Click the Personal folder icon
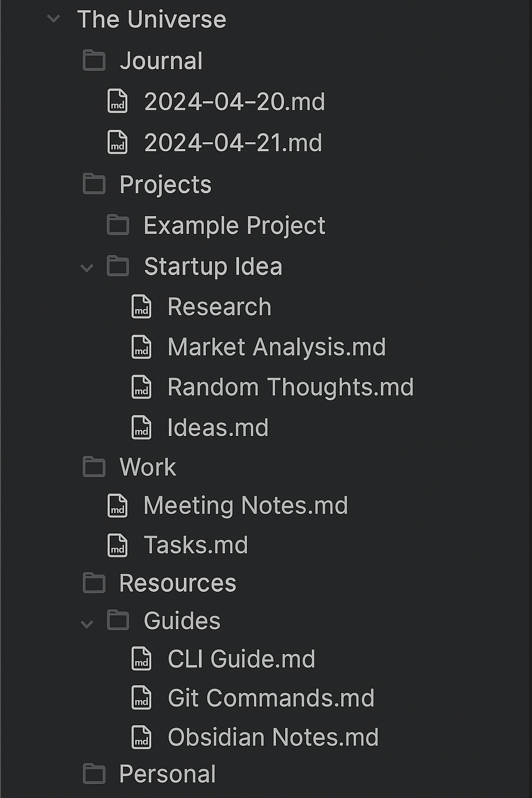532x798 pixels. click(94, 774)
